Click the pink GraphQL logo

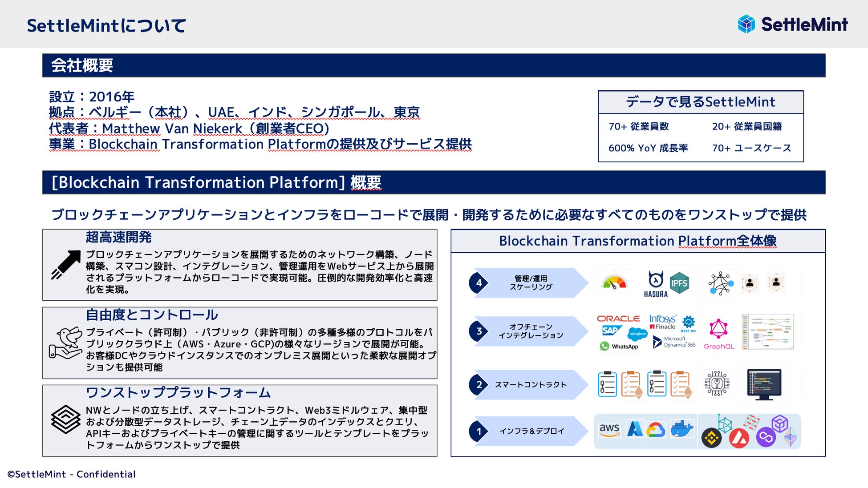pyautogui.click(x=718, y=330)
